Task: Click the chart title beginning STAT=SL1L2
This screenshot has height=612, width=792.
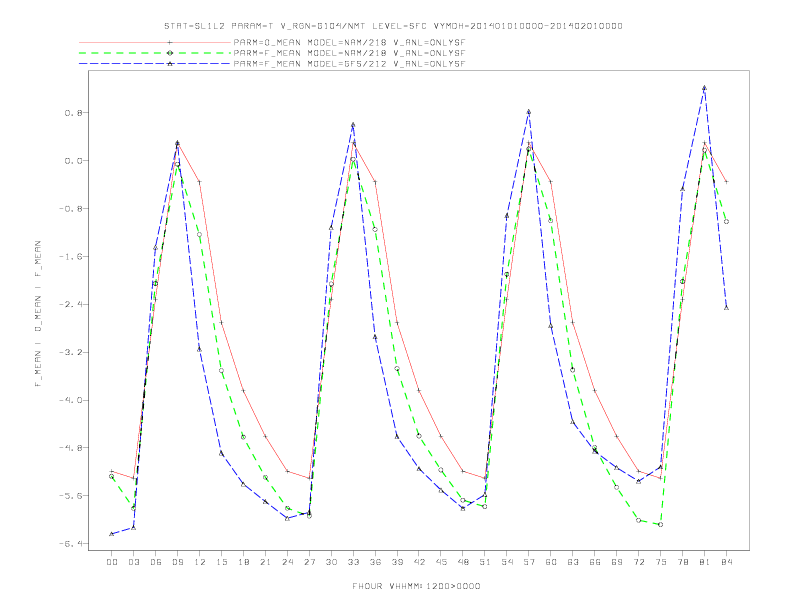Action: (x=393, y=26)
